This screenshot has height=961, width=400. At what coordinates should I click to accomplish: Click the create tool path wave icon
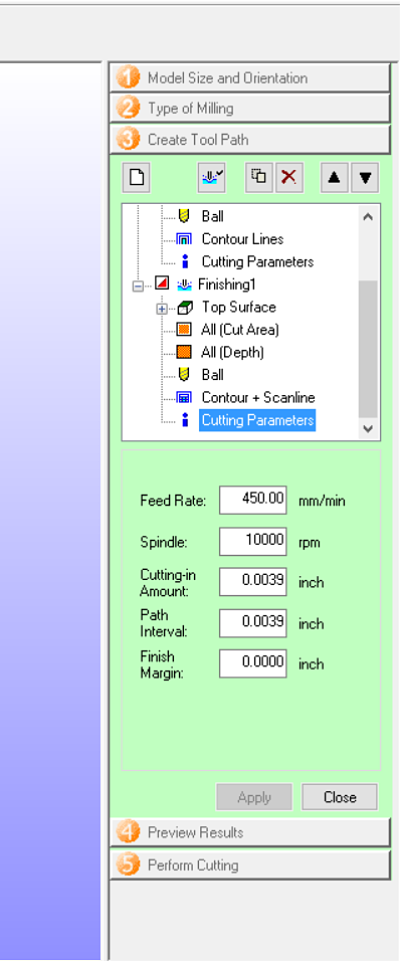coord(212,178)
